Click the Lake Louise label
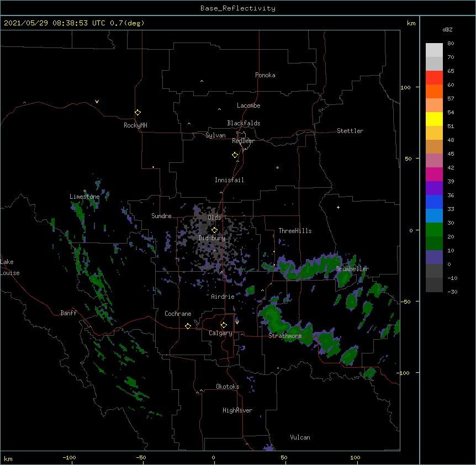Viewport: 476px width, 465px height. click(10, 267)
